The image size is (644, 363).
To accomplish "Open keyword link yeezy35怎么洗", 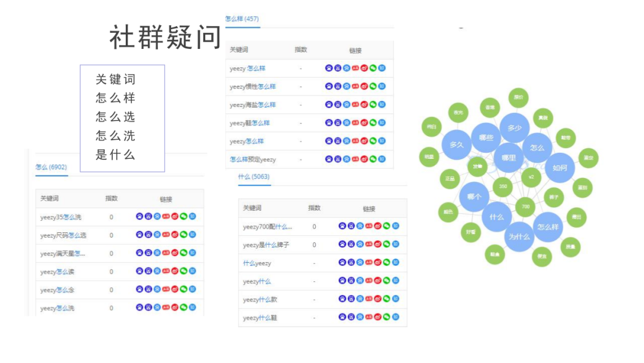I will (61, 217).
